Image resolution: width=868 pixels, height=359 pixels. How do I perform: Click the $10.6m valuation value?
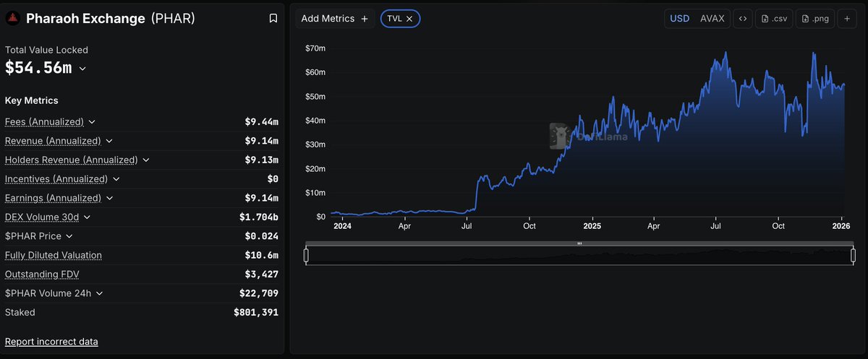point(262,255)
